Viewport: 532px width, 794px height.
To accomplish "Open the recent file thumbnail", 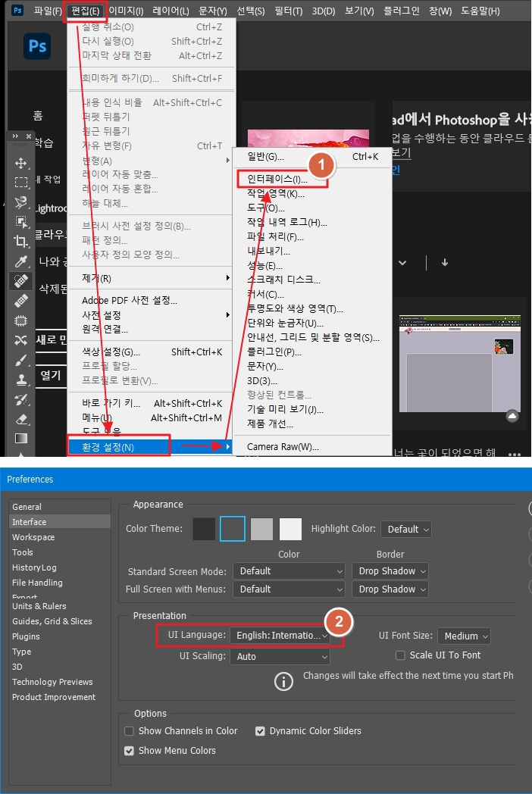I will coord(460,364).
